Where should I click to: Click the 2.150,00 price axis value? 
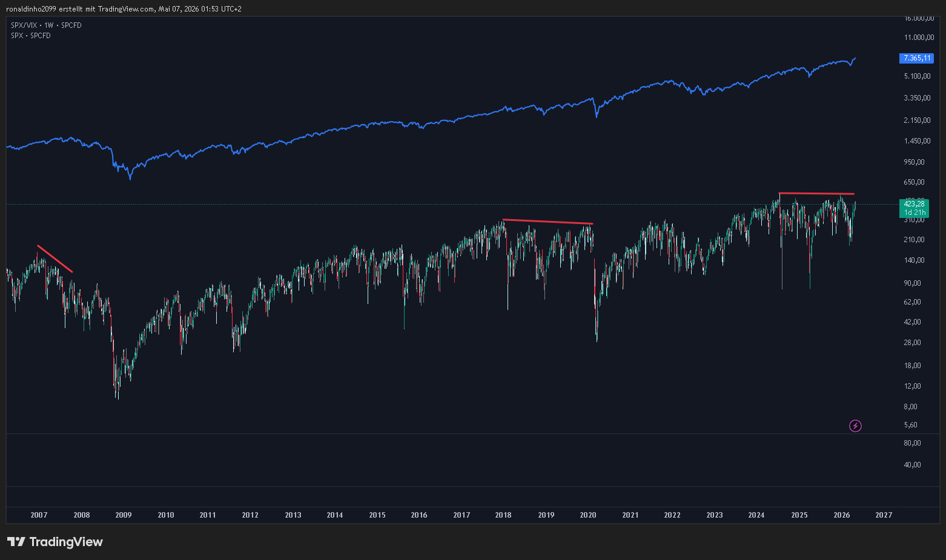pyautogui.click(x=918, y=120)
